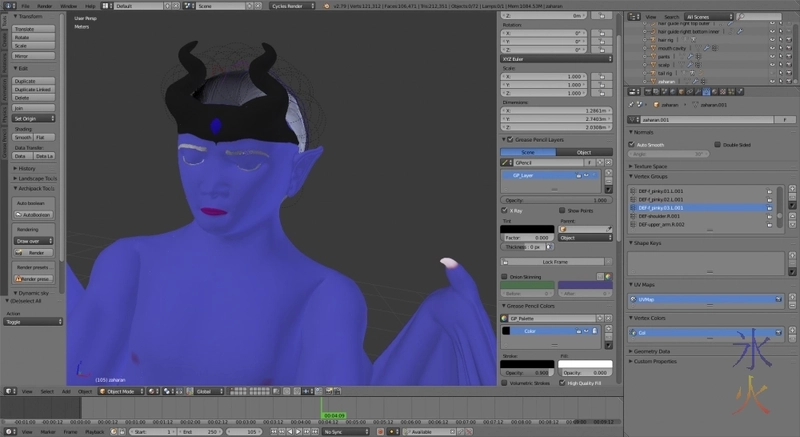800x437 pixels.
Task: Open the Window menu
Action: (x=68, y=6)
